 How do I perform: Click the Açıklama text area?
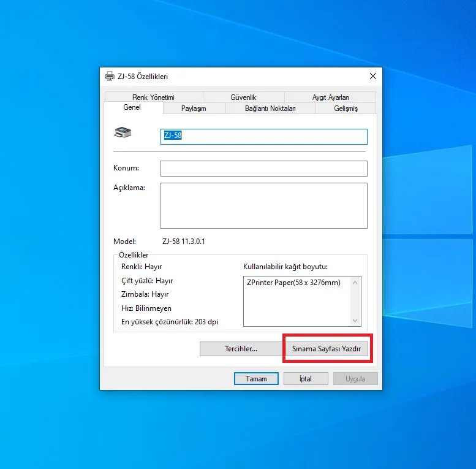pyautogui.click(x=264, y=205)
